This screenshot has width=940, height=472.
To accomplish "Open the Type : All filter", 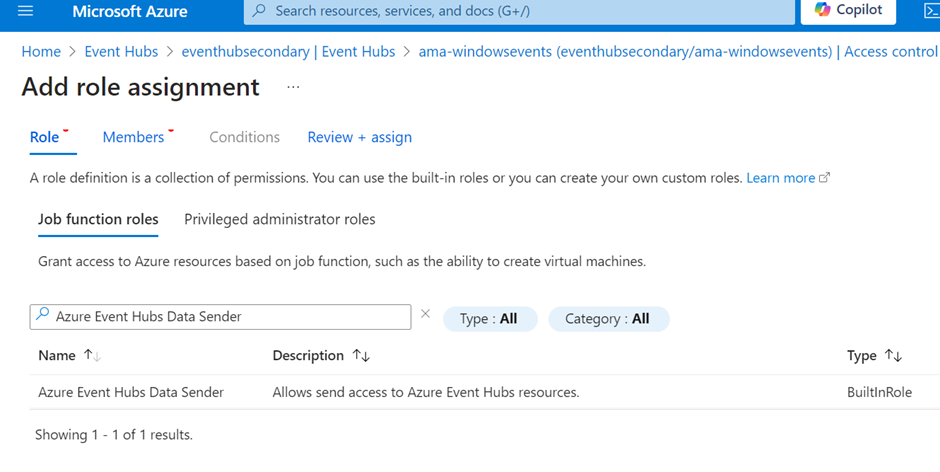I will [x=490, y=319].
